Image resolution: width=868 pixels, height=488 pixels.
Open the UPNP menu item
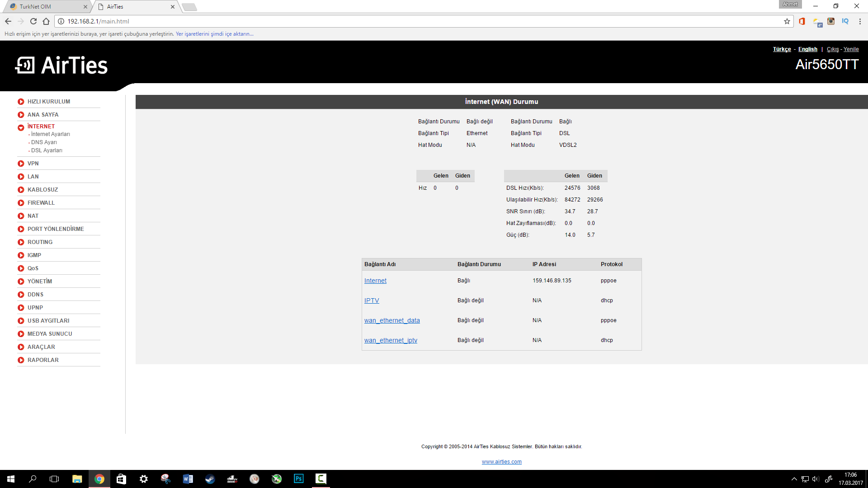(x=35, y=308)
